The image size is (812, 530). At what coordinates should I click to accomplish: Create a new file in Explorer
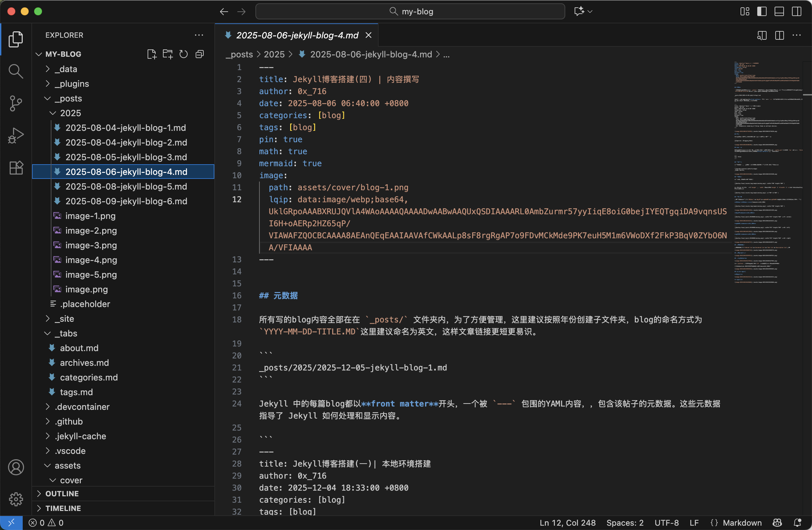(152, 54)
